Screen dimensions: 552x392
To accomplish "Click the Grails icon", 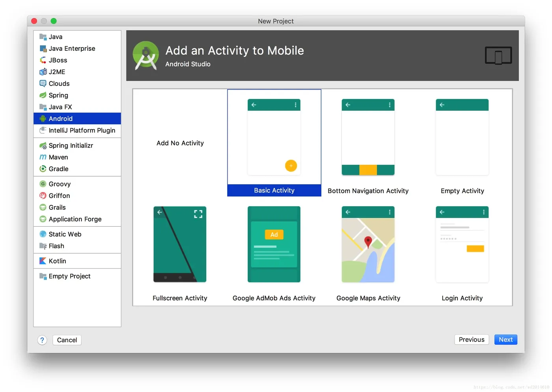I will pos(43,207).
